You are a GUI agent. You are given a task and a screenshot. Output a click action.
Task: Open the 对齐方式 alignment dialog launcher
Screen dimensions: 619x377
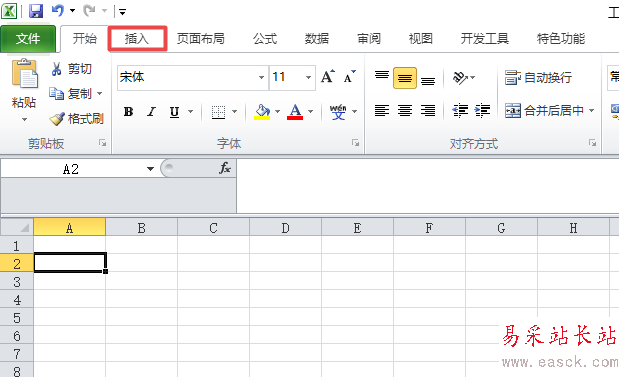[592, 143]
